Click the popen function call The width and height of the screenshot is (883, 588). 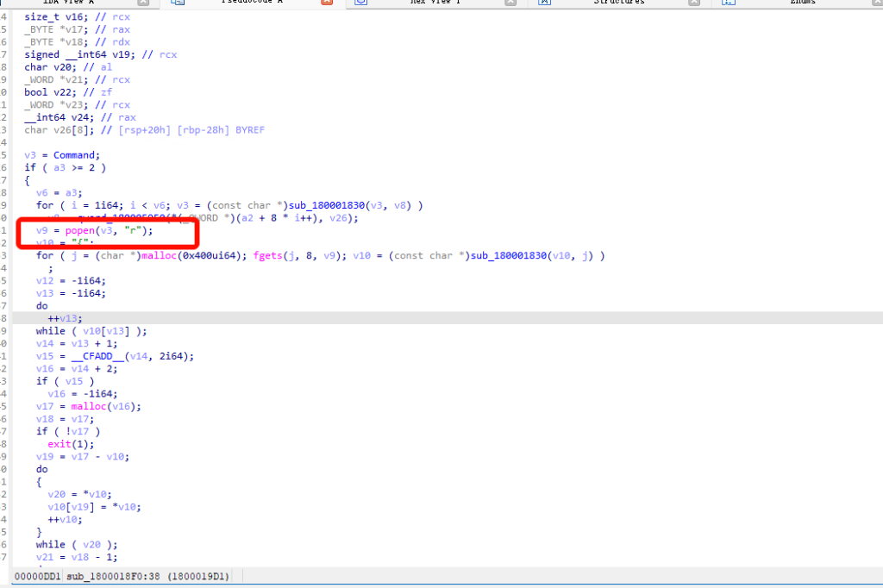[x=82, y=230]
